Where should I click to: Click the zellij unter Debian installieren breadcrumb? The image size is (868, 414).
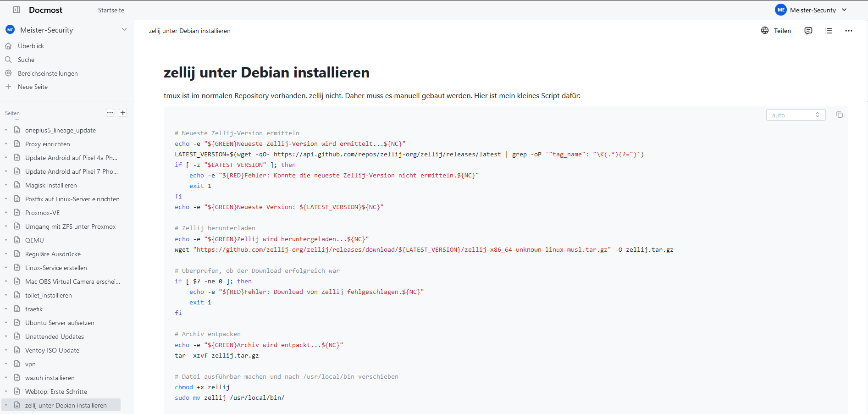coord(190,31)
